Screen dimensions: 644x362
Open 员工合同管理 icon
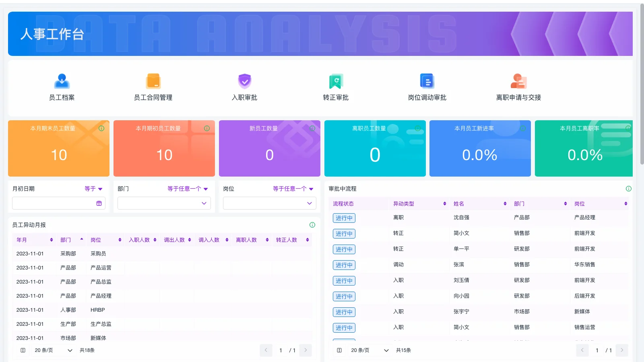point(153,81)
